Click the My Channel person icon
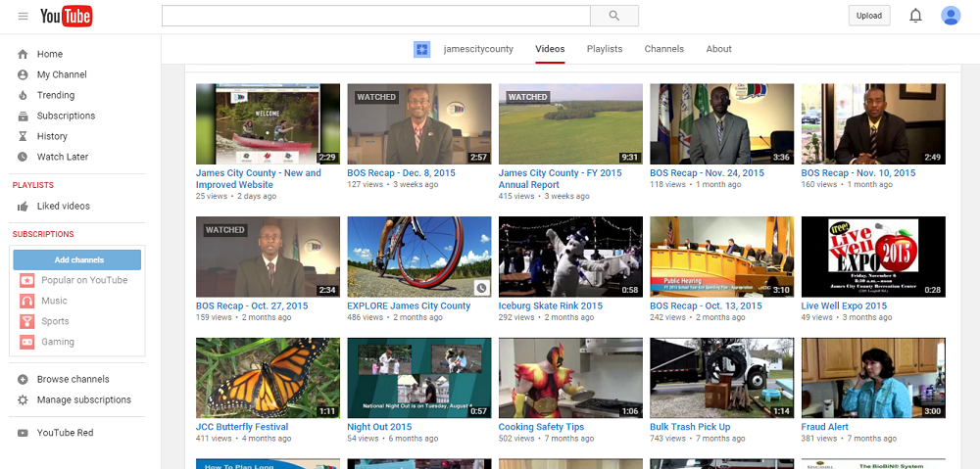Screen dimensions: 980x469 click(x=24, y=75)
